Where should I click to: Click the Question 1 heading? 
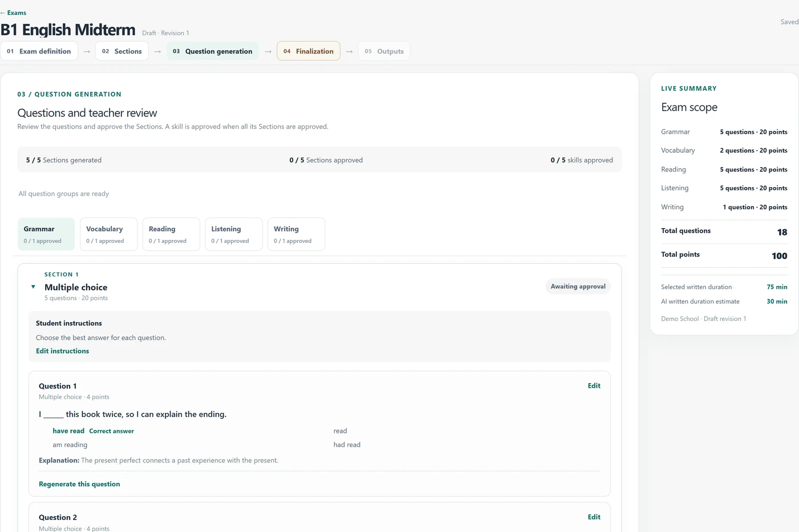click(x=58, y=386)
